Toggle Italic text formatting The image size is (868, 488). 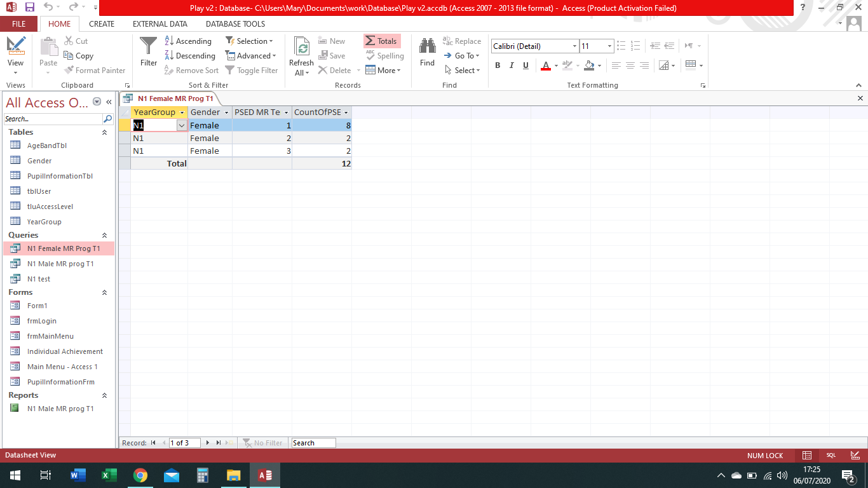tap(512, 65)
